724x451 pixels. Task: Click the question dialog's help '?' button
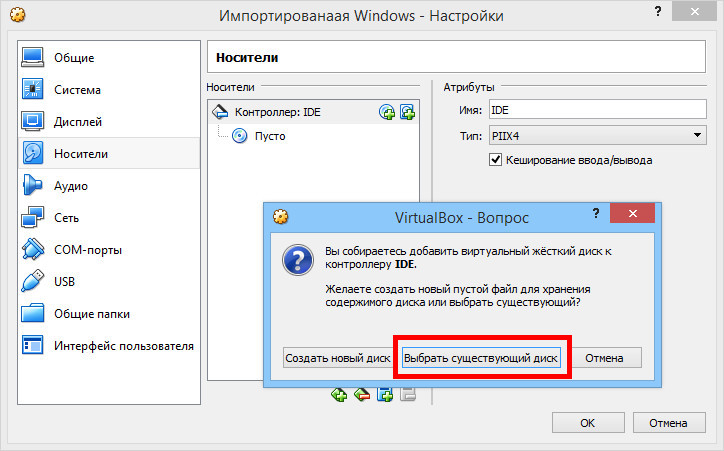(x=596, y=213)
